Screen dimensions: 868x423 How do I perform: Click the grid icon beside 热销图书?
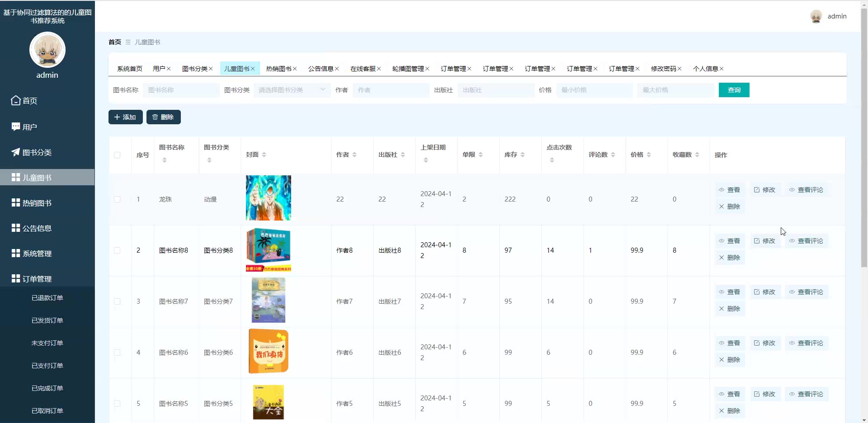(16, 202)
